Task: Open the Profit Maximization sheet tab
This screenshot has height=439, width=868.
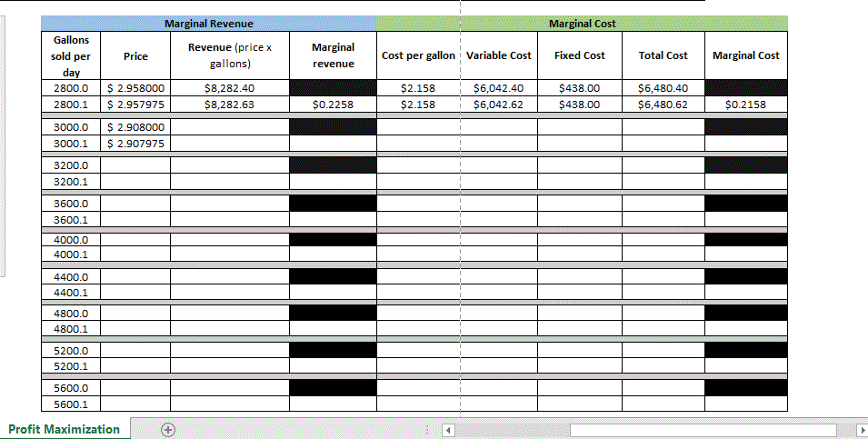Action: click(65, 429)
